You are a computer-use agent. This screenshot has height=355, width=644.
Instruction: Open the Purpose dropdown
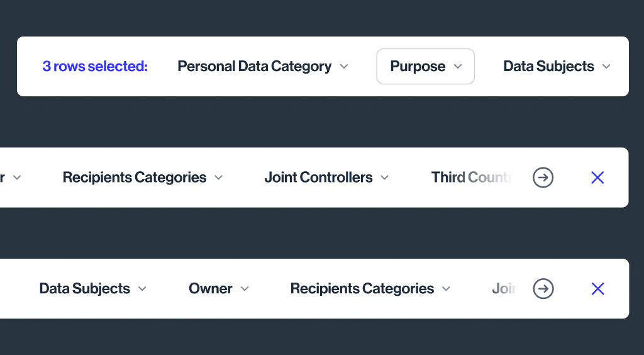pos(425,67)
